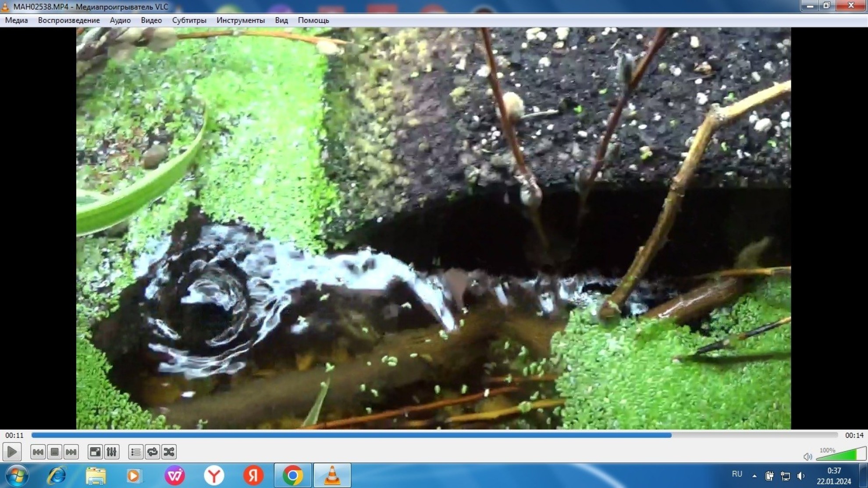Toggle shuffle random playback
Viewport: 868px width, 488px height.
(169, 452)
